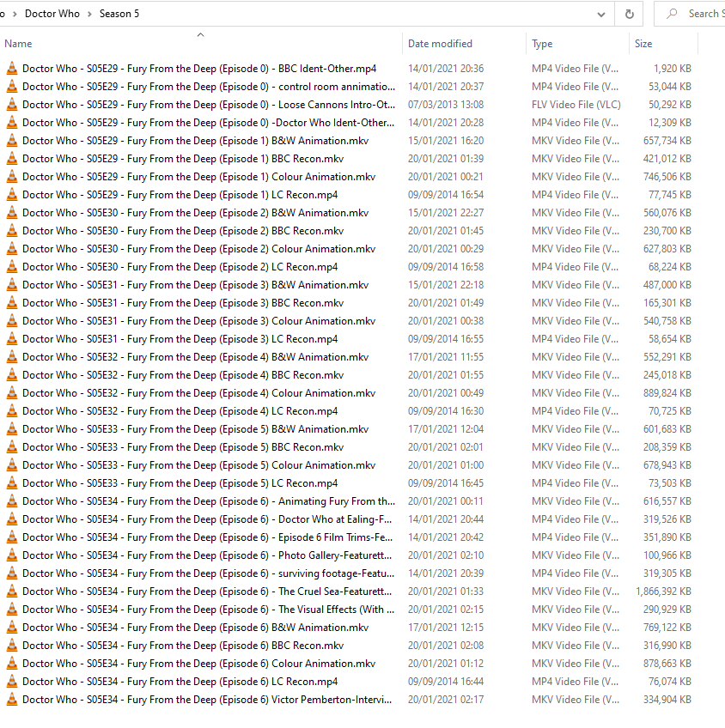Click the 889,824 KB size value
Image resolution: width=725 pixels, height=728 pixels.
click(667, 393)
